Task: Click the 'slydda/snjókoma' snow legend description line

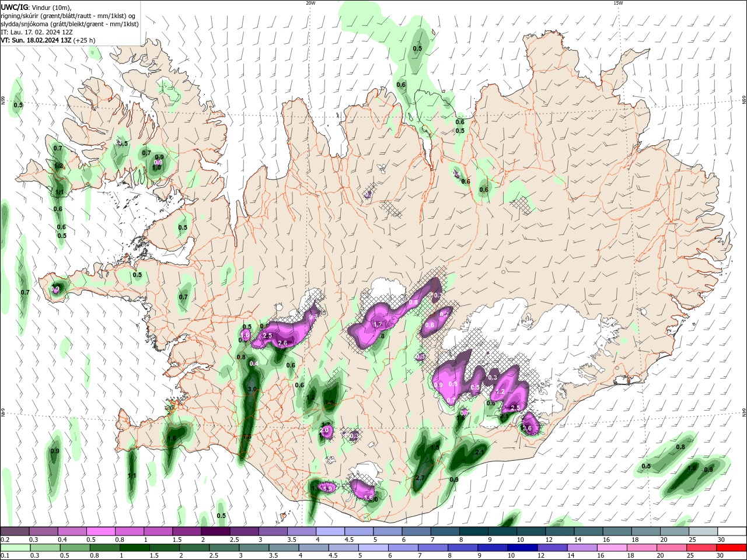Action: tap(69, 24)
